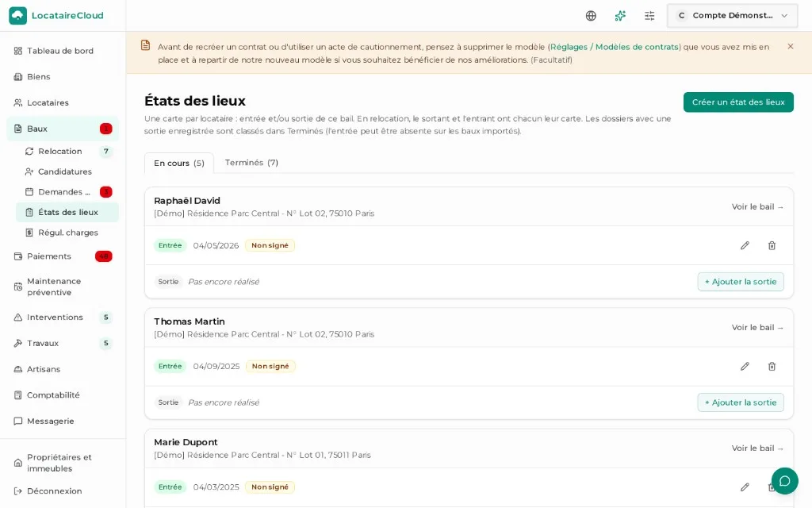
Task: Select the Baux menu item
Action: click(x=63, y=129)
